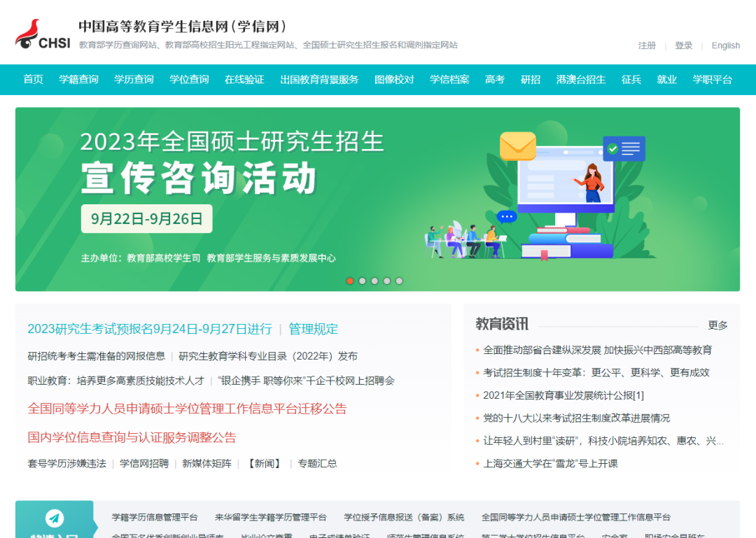Jump to the fifth carousel slide dot
Screen dimensions: 756x538
(399, 281)
